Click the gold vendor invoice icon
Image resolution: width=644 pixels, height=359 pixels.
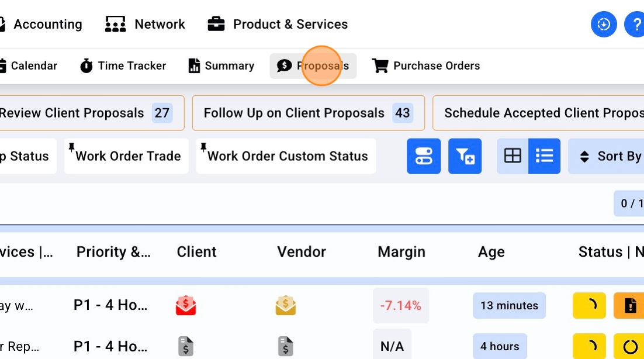pos(286,306)
